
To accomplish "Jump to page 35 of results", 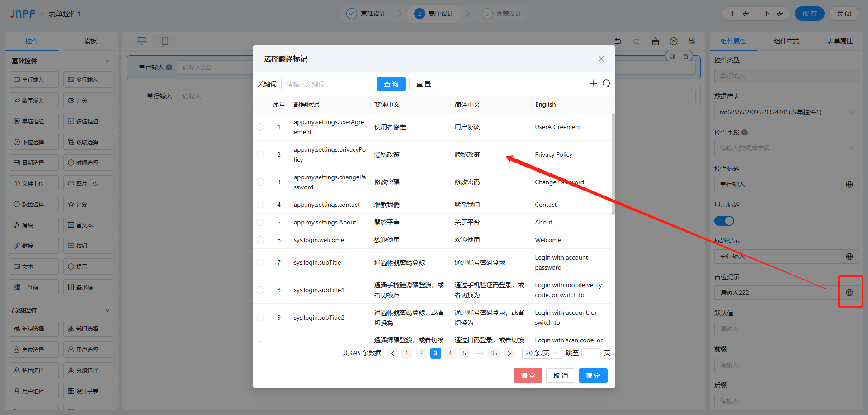I will point(494,353).
